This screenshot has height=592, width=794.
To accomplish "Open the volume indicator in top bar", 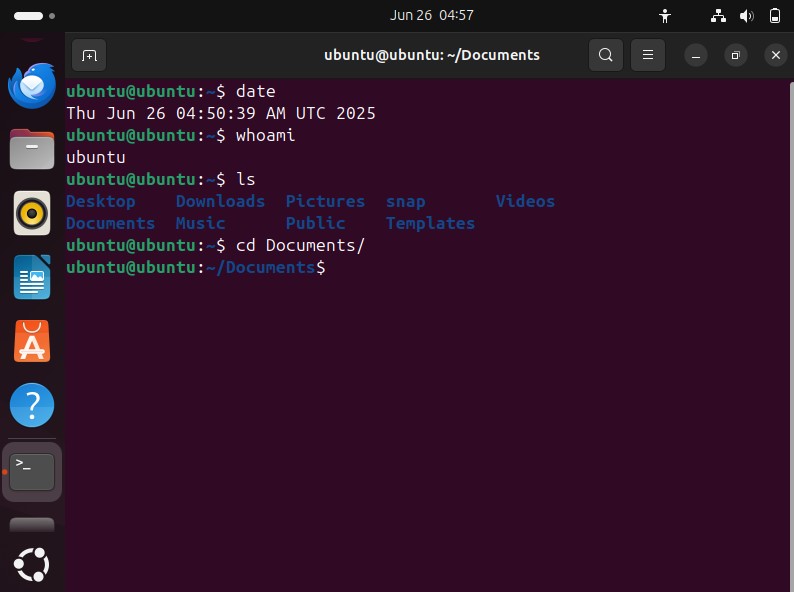I will click(746, 16).
